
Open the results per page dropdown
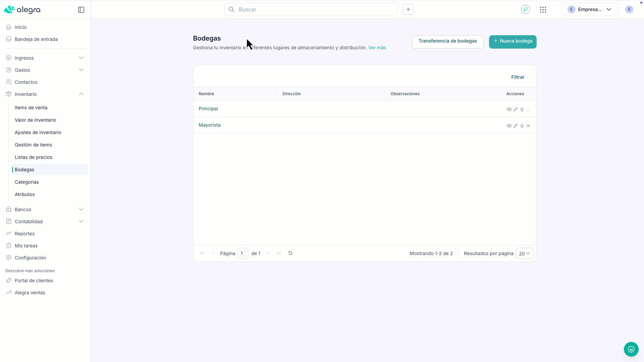click(x=525, y=253)
